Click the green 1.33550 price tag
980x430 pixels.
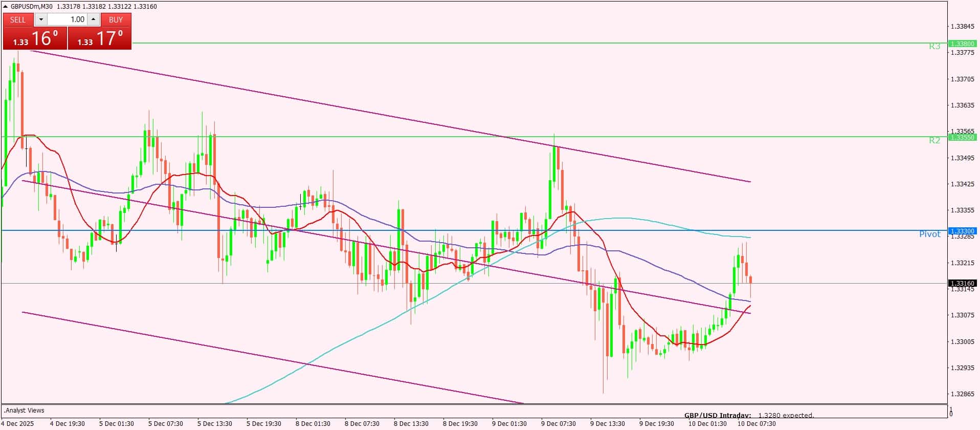[962, 137]
